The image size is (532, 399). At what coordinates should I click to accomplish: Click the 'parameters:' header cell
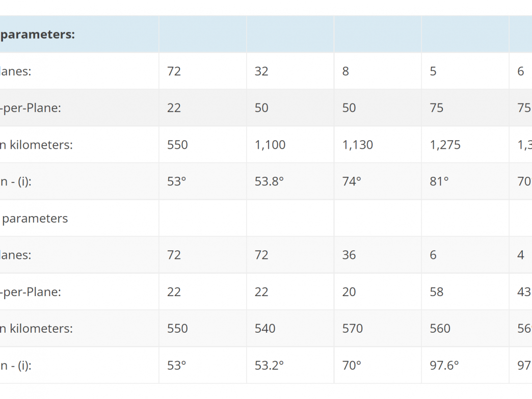tap(79, 34)
